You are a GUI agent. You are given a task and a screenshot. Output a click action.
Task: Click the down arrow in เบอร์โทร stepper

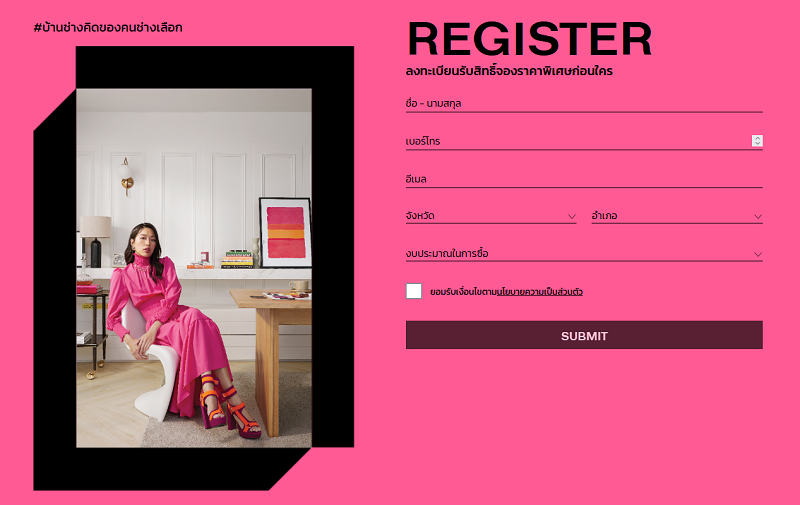pyautogui.click(x=757, y=143)
